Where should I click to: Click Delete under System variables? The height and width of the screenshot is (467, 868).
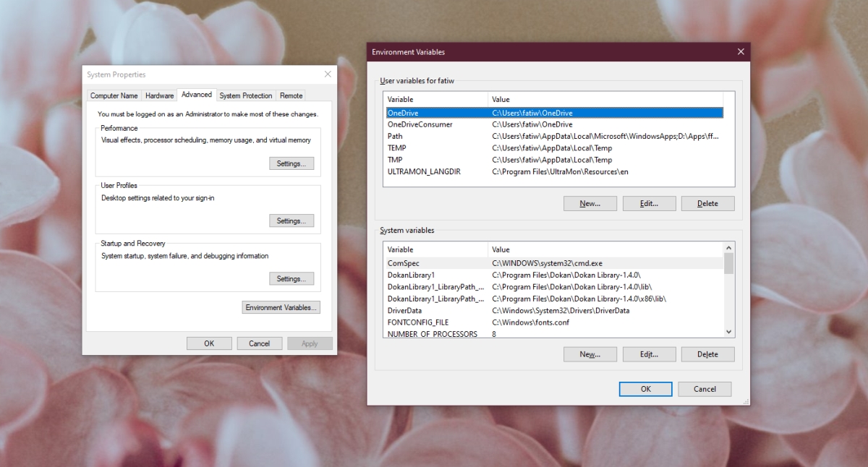[x=707, y=354]
